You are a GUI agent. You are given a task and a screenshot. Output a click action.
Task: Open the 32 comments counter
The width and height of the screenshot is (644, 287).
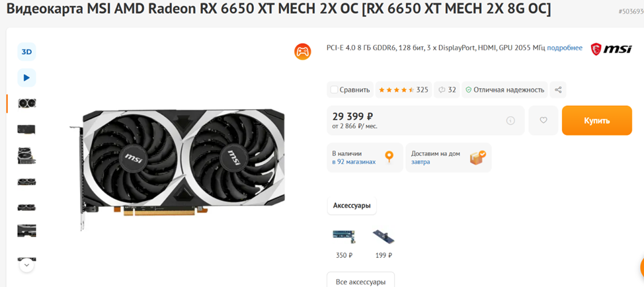(x=447, y=89)
